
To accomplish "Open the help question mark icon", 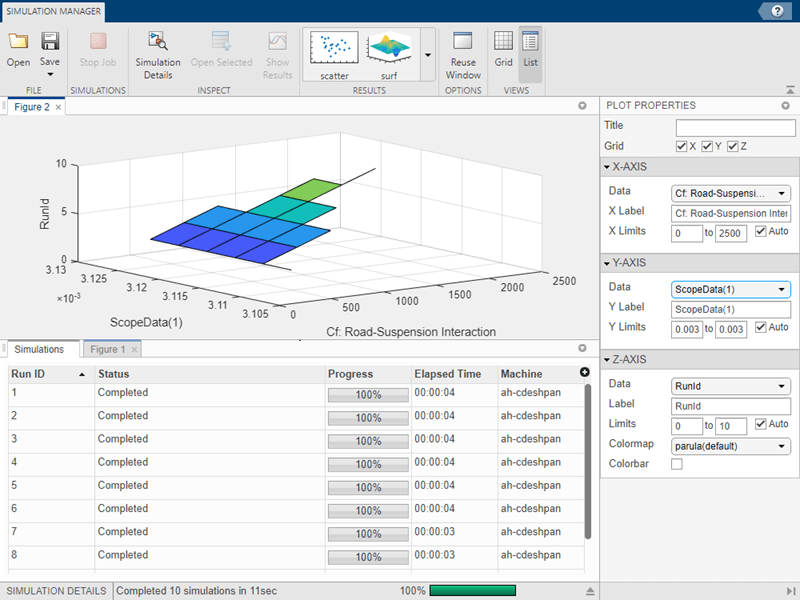I will pos(777,10).
